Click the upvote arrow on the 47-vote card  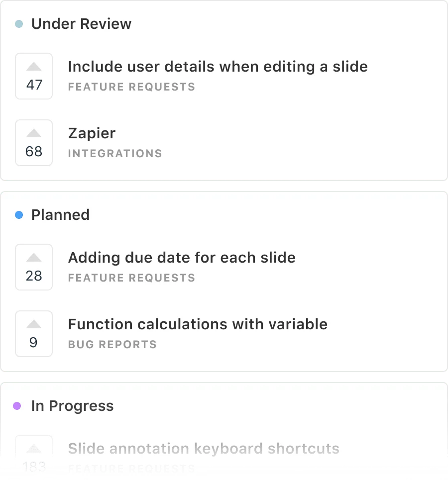(x=33, y=67)
